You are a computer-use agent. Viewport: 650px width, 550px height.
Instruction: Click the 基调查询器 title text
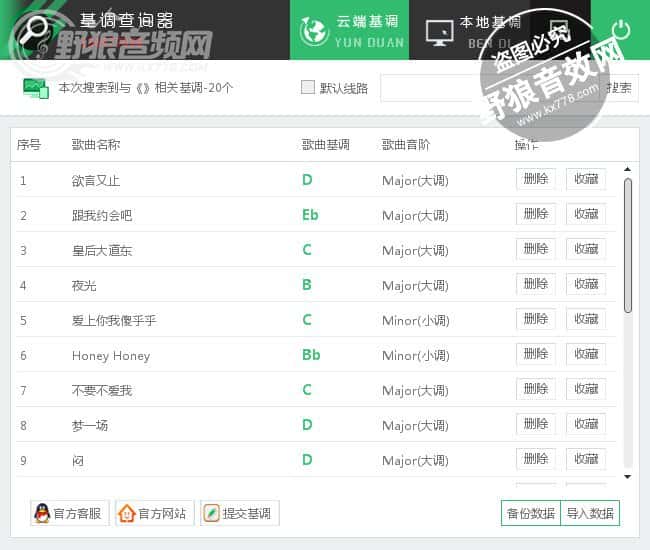[126, 20]
